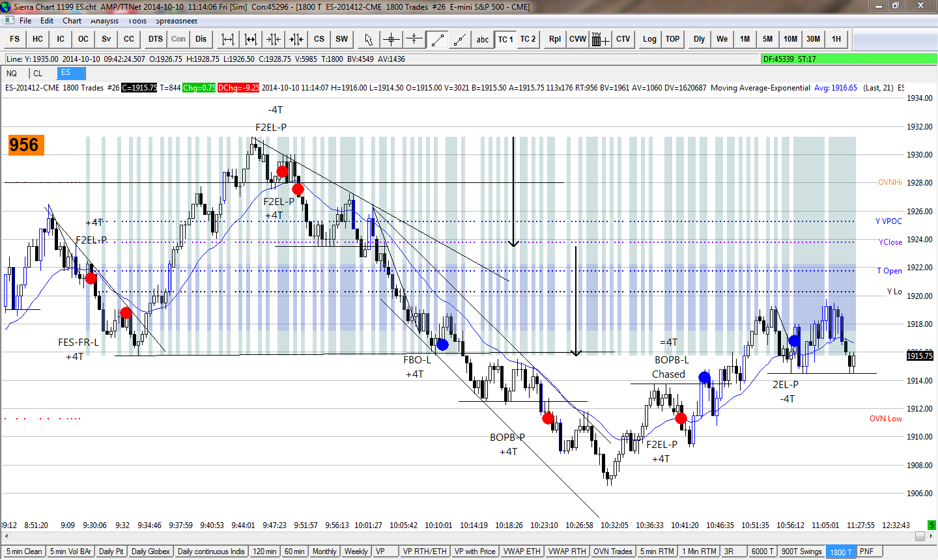Open the 5 min Clean tab
The image size is (938, 560).
24,552
